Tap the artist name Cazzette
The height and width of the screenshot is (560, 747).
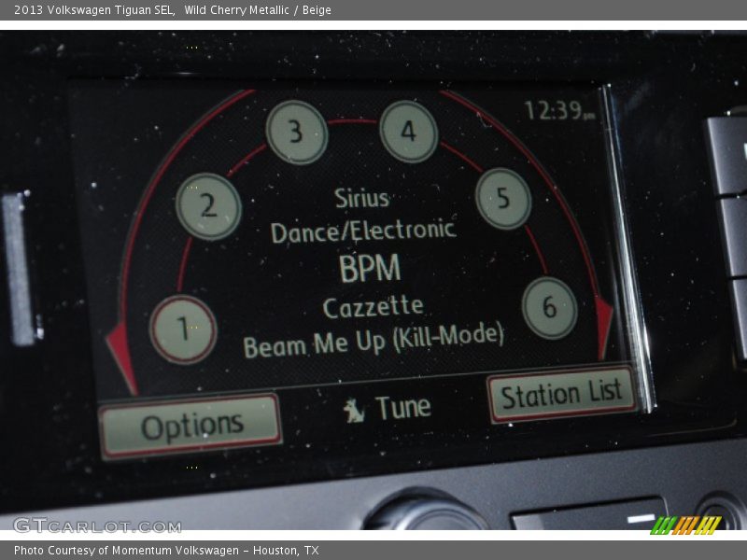click(x=373, y=307)
